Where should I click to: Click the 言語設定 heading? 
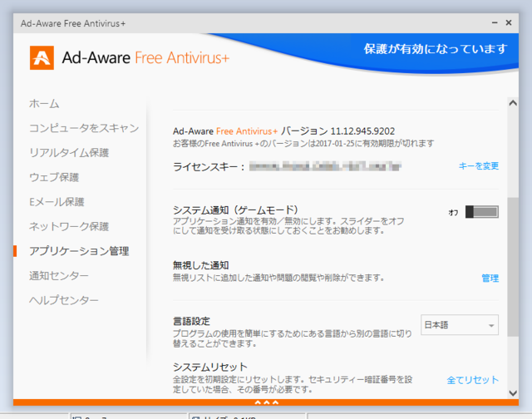(x=191, y=321)
